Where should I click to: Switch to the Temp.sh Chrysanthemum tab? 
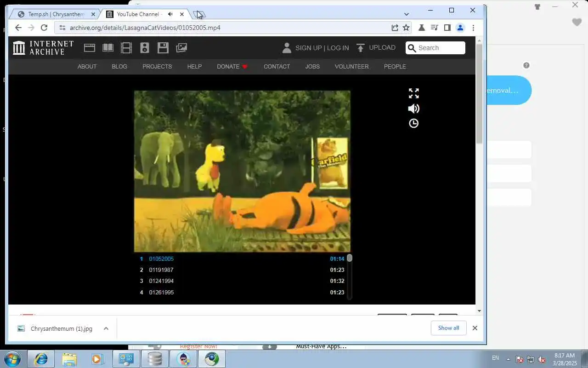click(55, 14)
